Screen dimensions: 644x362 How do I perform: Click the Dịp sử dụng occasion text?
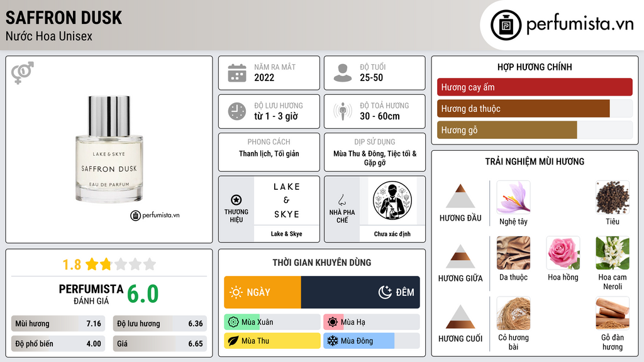click(375, 158)
